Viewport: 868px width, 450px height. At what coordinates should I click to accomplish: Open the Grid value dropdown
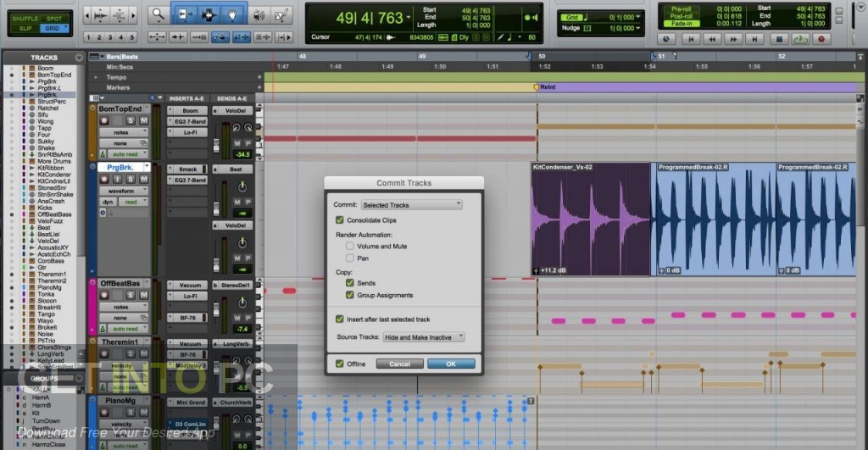(x=638, y=17)
